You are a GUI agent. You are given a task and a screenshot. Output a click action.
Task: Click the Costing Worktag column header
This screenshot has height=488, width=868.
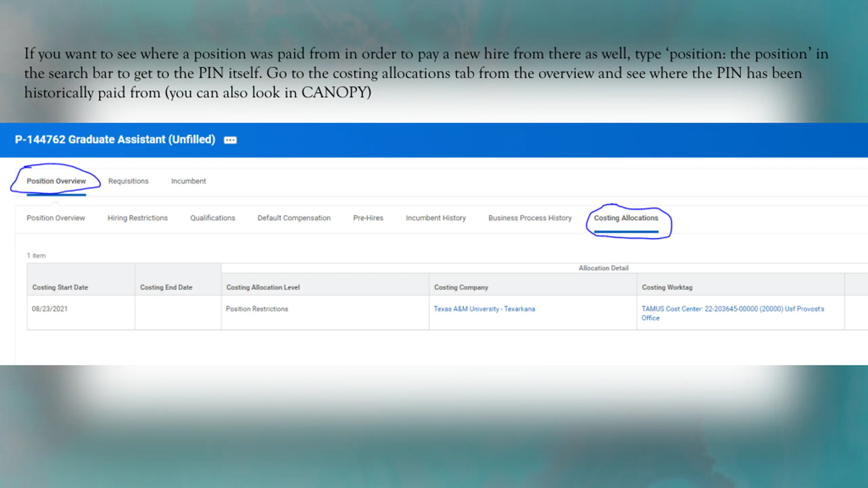[x=667, y=287]
